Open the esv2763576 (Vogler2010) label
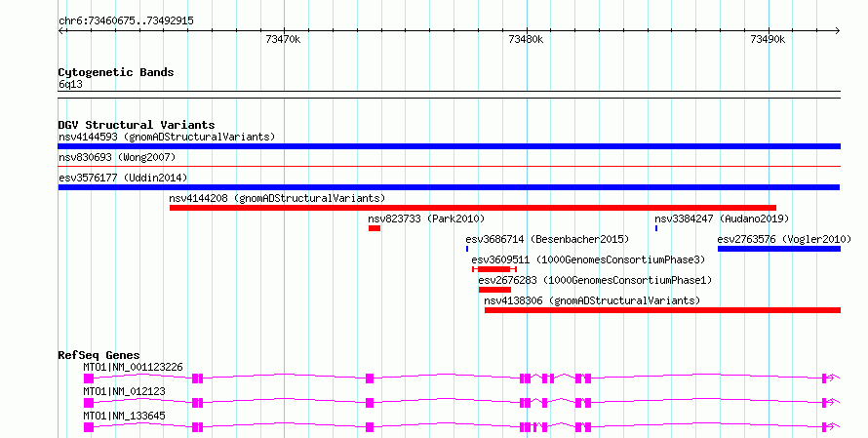The width and height of the screenshot is (868, 438). 784,239
